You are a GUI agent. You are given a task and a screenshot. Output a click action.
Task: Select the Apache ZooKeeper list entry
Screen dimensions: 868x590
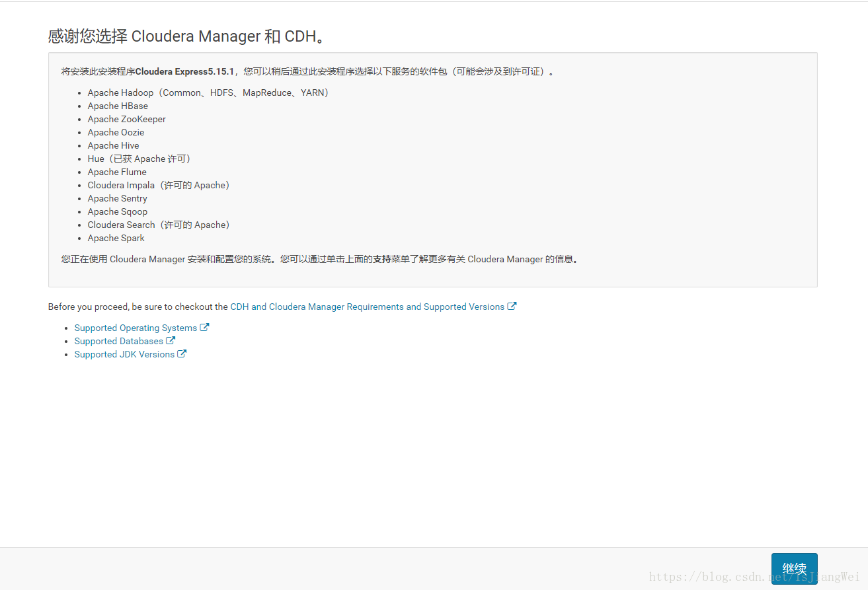tap(126, 119)
